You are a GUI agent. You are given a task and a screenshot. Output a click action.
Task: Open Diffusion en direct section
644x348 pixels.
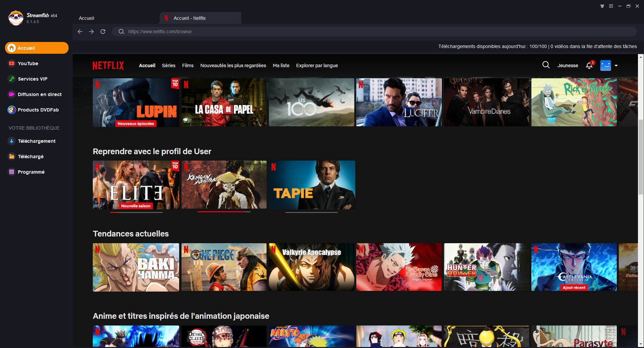35,94
